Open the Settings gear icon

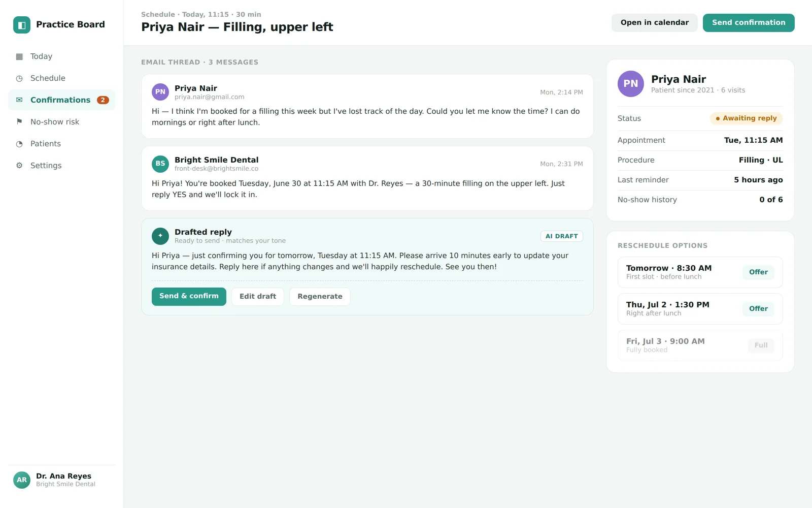(19, 166)
